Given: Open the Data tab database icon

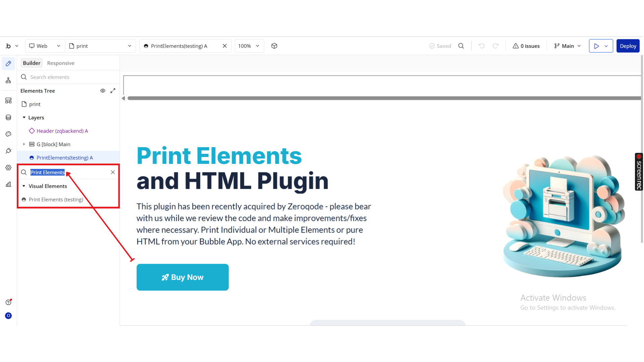Looking at the screenshot, I should tap(8, 117).
